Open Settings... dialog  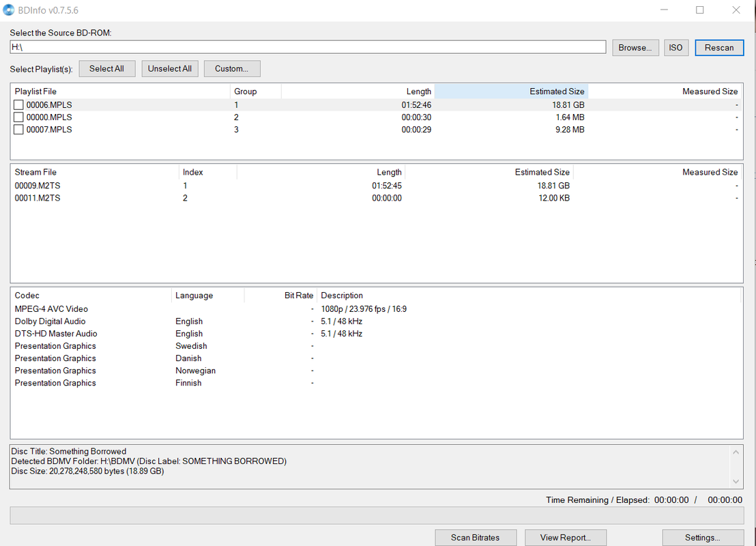[703, 537]
